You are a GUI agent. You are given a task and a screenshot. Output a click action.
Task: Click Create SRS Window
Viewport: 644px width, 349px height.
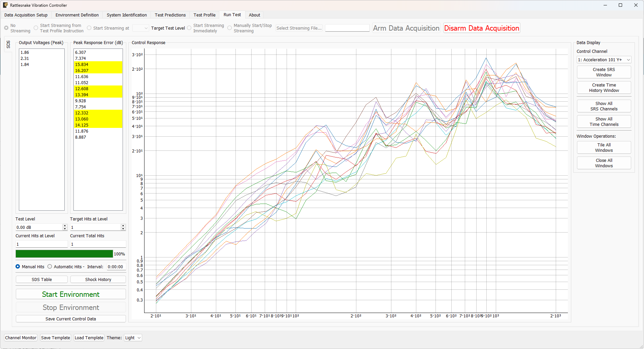(x=604, y=72)
